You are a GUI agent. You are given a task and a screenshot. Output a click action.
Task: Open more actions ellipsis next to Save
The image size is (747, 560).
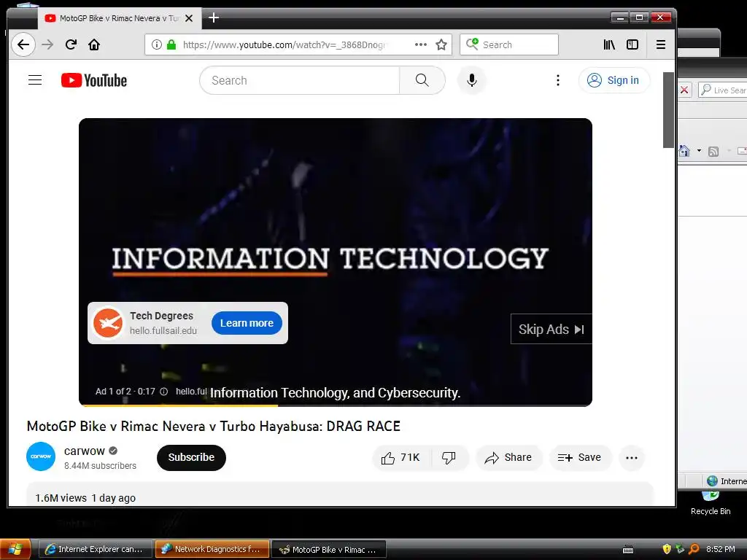(x=632, y=458)
